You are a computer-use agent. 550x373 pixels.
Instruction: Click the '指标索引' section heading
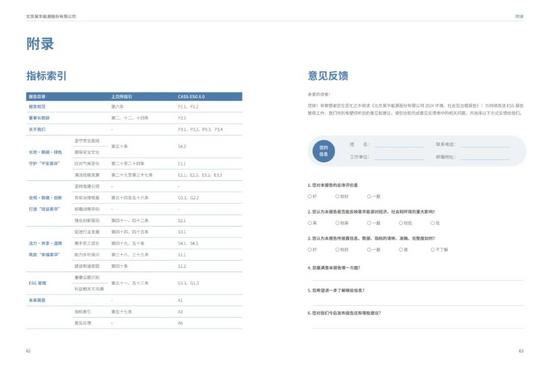point(46,75)
